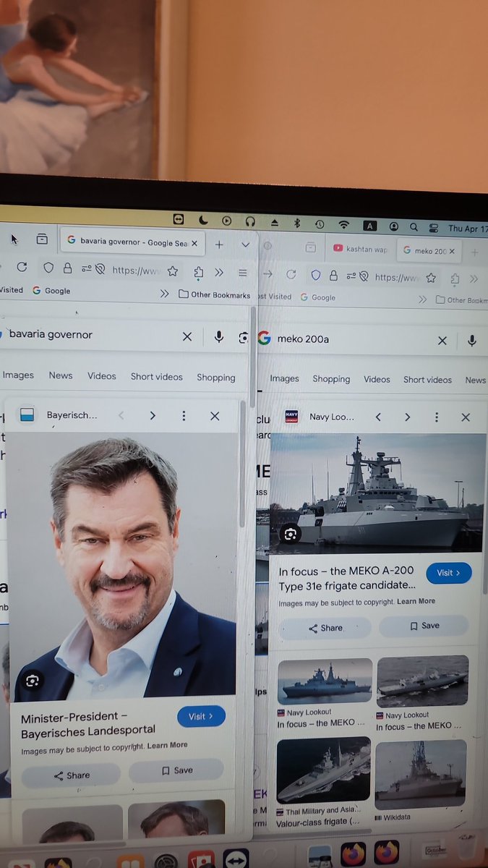The height and width of the screenshot is (868, 488).
Task: Open Learn More under Minister-President image
Action: 167,745
